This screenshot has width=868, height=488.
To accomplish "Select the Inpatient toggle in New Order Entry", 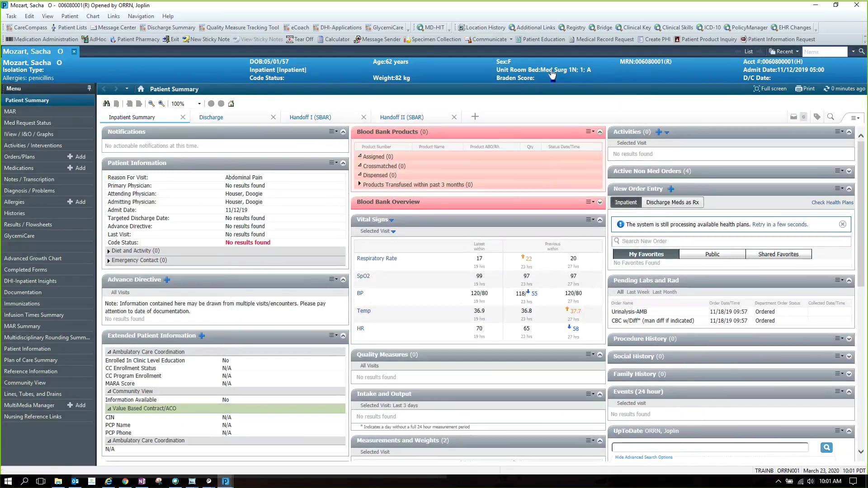I will (x=626, y=202).
